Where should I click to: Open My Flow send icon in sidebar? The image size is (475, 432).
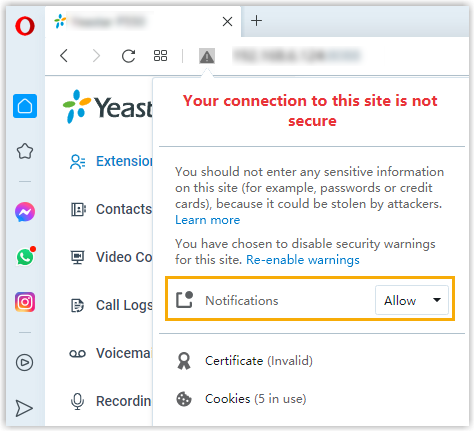[24, 408]
